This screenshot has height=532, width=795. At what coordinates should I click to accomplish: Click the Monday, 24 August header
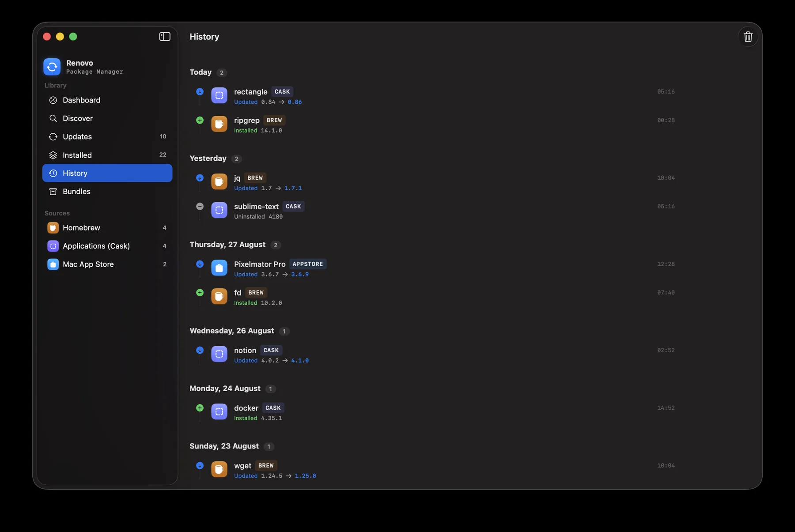225,389
